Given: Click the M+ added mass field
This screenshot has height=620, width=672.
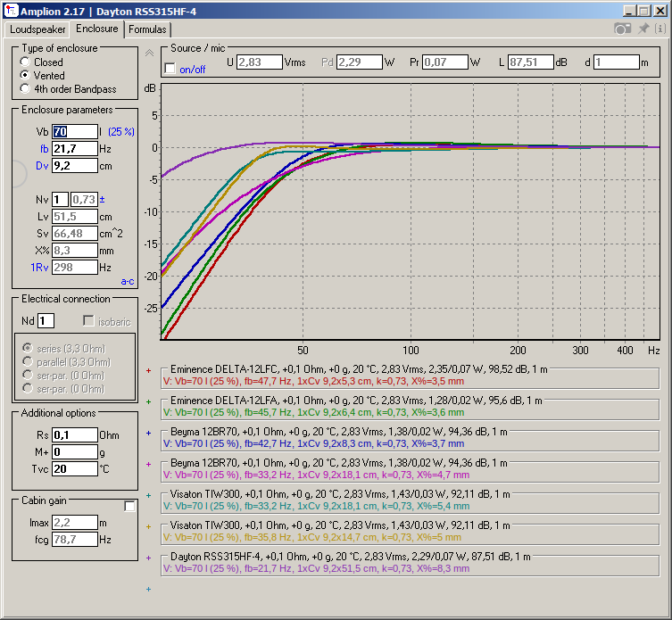Looking at the screenshot, I should (75, 451).
